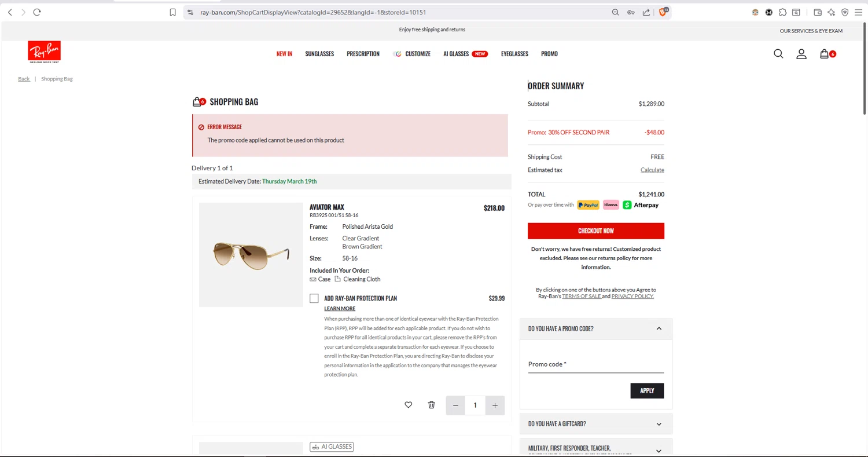Select PayPal pay-over-time badge
Viewport: 868px width, 457px height.
tap(588, 205)
